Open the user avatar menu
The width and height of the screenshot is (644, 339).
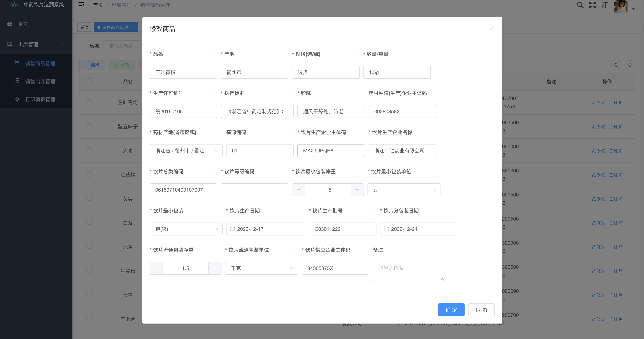[621, 6]
